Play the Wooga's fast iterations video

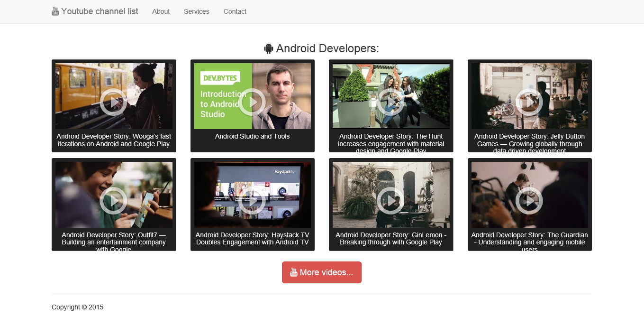(114, 102)
